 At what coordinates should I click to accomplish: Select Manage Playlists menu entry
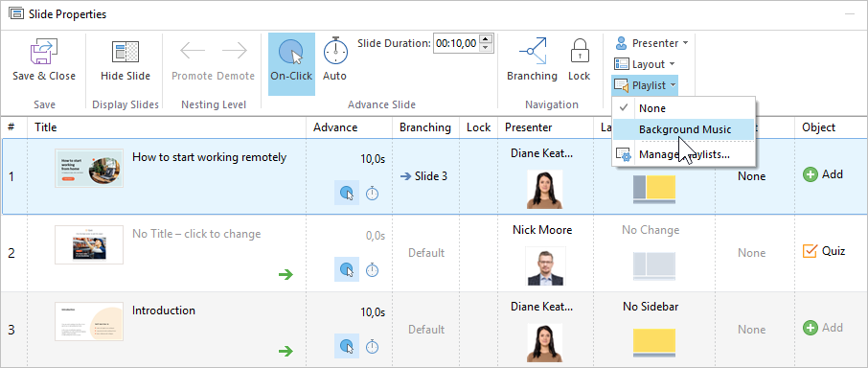pos(685,154)
